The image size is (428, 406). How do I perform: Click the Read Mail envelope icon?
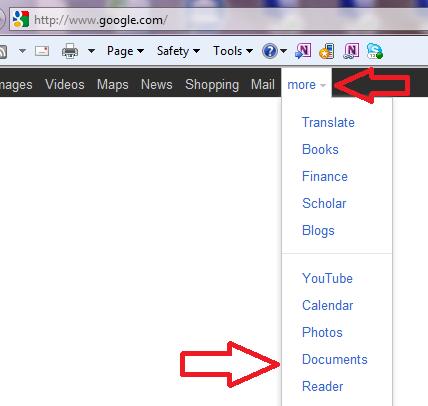(x=42, y=51)
